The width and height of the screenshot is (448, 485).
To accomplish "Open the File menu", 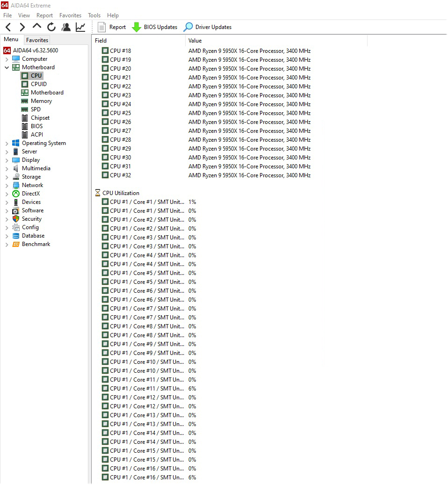I will click(7, 15).
